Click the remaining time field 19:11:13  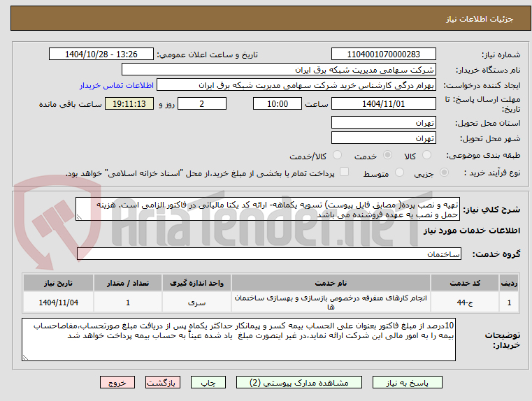tap(129, 103)
